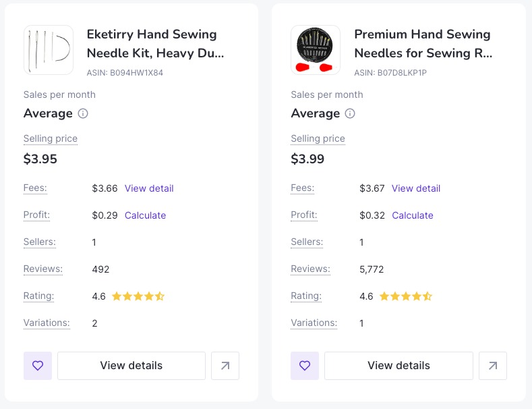Calculate profit for the $0.32 product

pos(413,215)
